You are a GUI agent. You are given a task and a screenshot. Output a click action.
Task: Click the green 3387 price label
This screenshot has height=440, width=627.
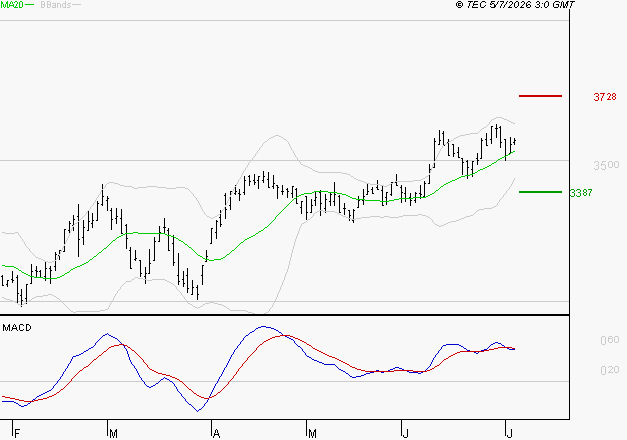(x=581, y=193)
